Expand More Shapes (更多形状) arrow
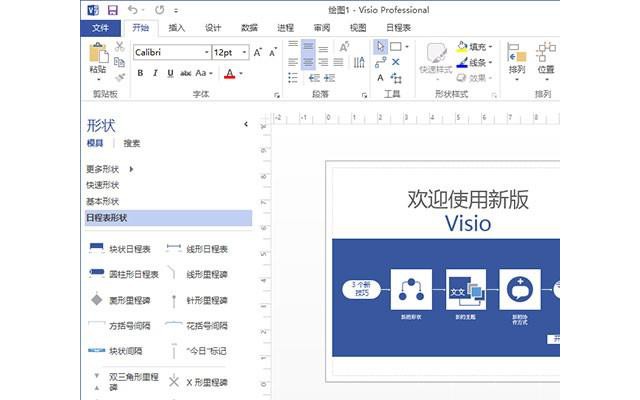Viewport: 640px width, 400px height. point(131,169)
